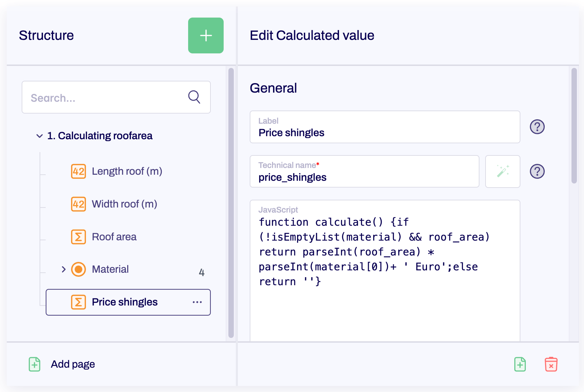Screen dimensions: 584x392
Task: Delete the calculated value with the trash icon
Action: click(551, 364)
